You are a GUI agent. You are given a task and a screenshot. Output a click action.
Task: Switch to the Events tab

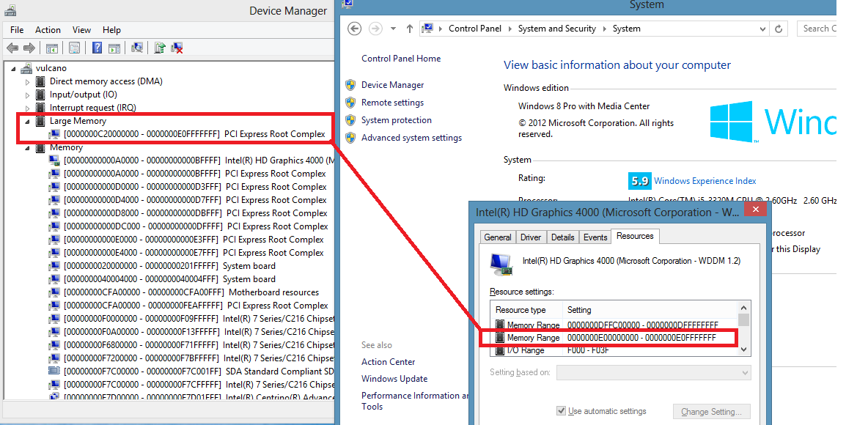pyautogui.click(x=595, y=237)
